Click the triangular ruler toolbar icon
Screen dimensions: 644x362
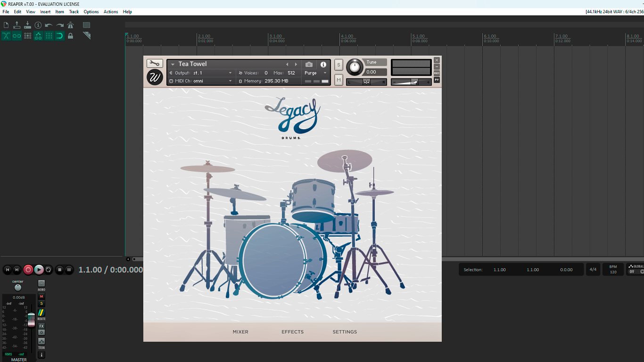(x=87, y=36)
